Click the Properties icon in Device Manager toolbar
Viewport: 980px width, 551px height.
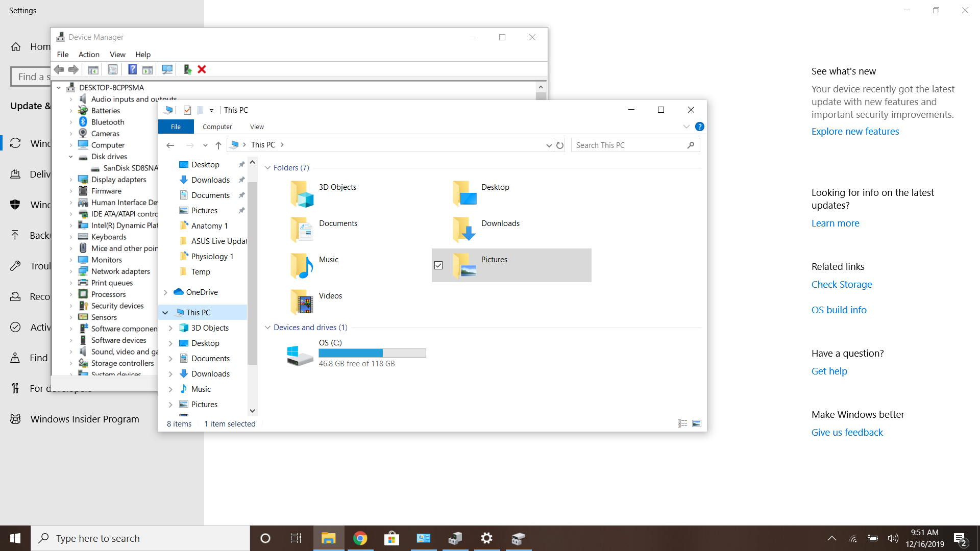pos(113,69)
